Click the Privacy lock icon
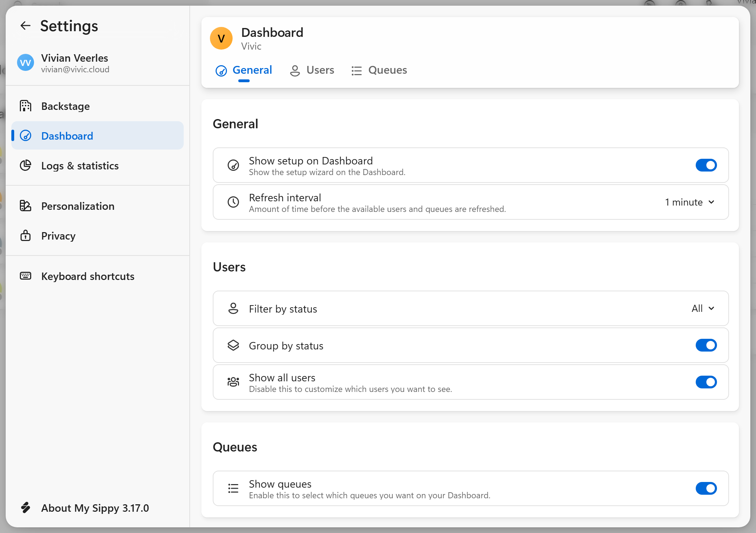756x533 pixels. (x=26, y=236)
